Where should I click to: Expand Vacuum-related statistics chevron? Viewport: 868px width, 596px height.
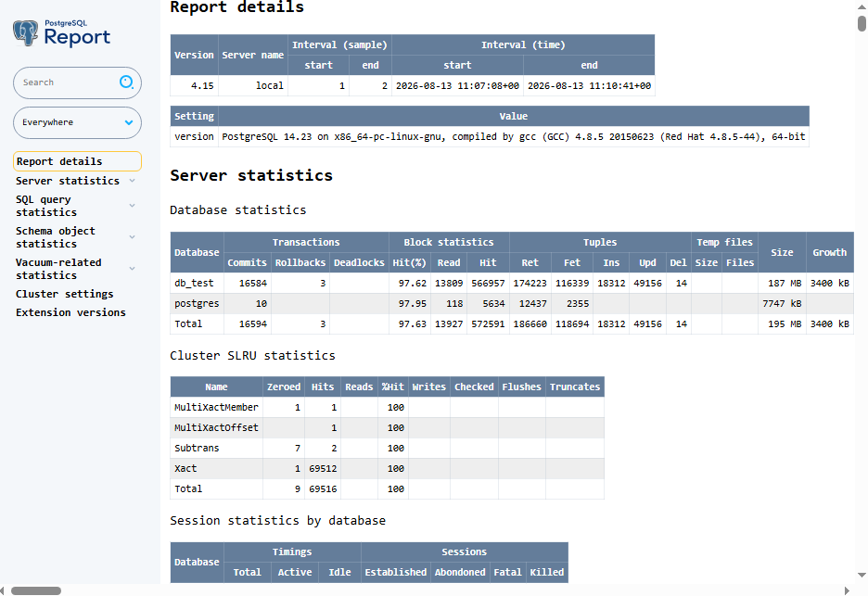[133, 269]
